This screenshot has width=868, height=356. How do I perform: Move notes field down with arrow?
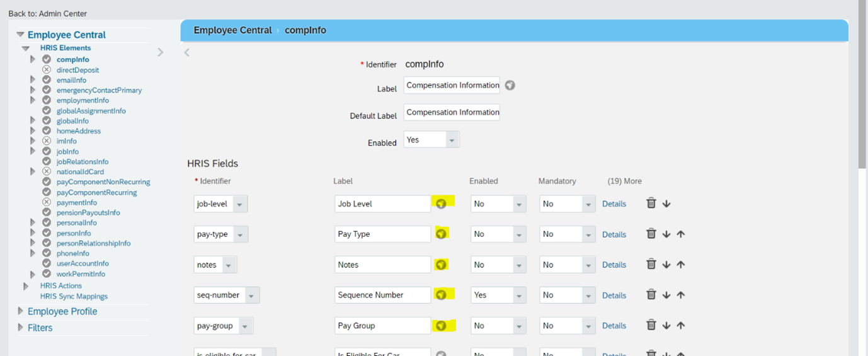666,265
